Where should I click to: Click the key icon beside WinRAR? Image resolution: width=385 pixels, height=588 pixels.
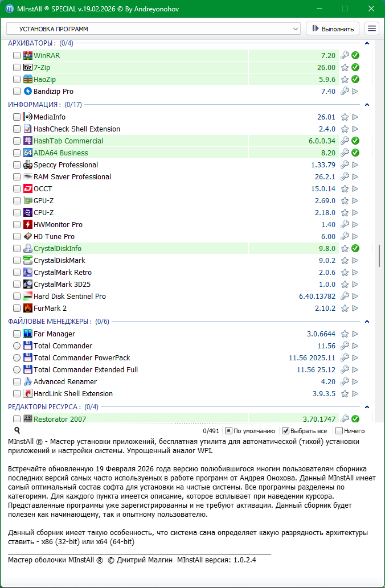coord(345,56)
